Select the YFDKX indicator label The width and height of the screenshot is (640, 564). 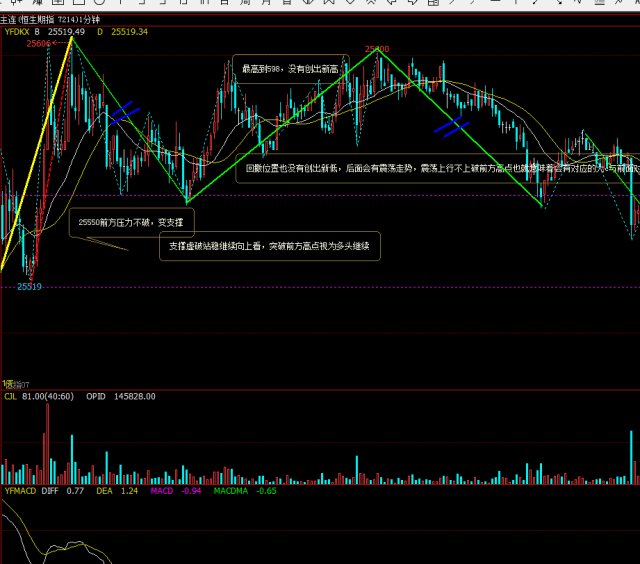pyautogui.click(x=17, y=32)
